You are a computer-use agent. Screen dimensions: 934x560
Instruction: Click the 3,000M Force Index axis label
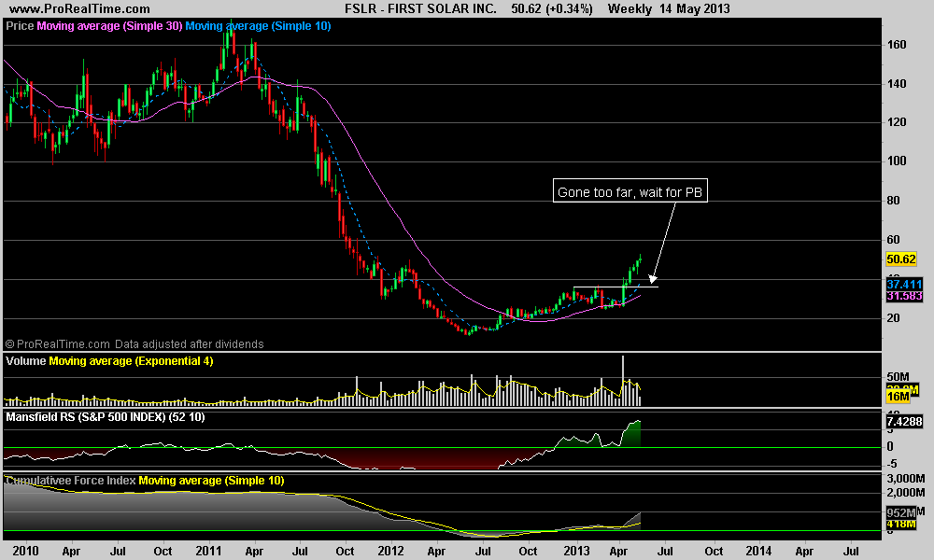[x=906, y=479]
